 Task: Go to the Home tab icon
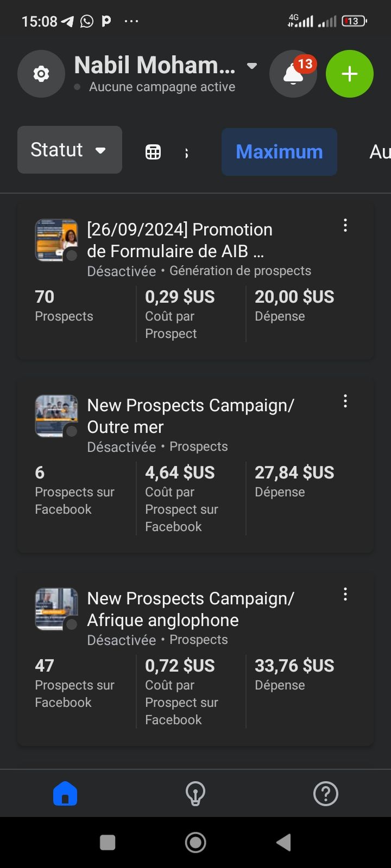[x=65, y=794]
